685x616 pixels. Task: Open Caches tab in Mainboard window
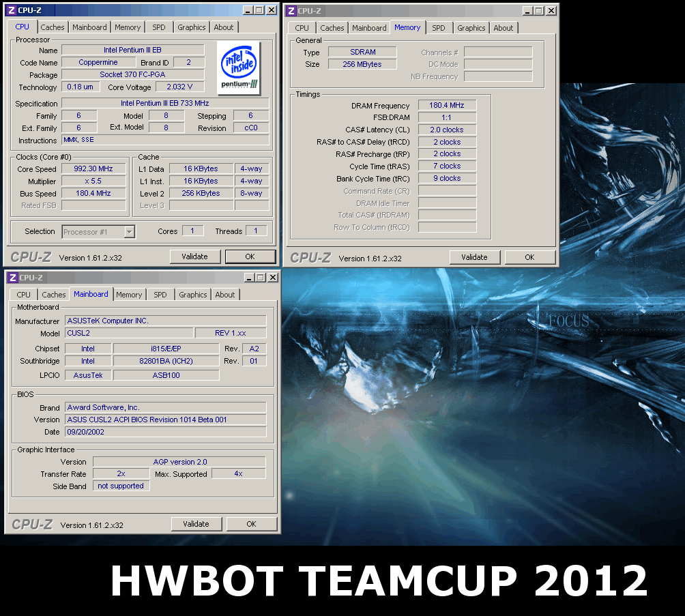click(x=54, y=295)
